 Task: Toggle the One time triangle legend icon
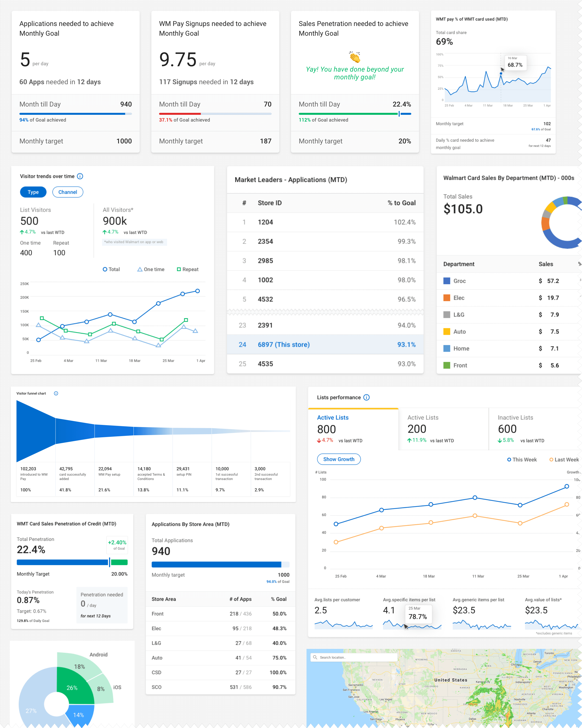[139, 269]
